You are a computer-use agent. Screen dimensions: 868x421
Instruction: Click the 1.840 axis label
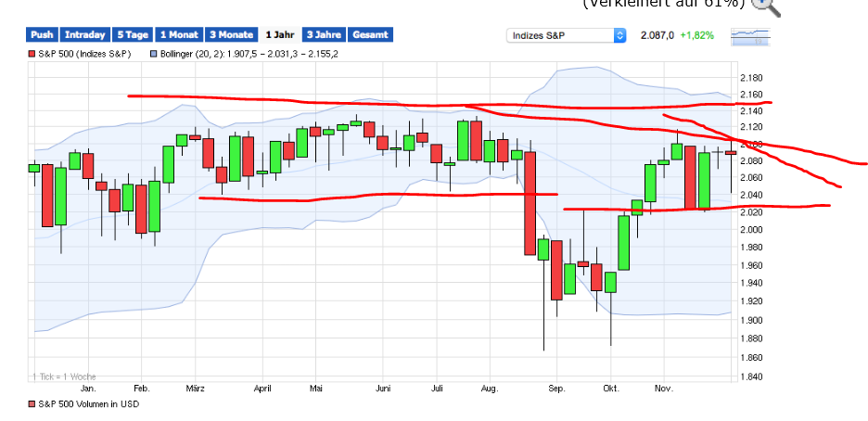click(750, 376)
